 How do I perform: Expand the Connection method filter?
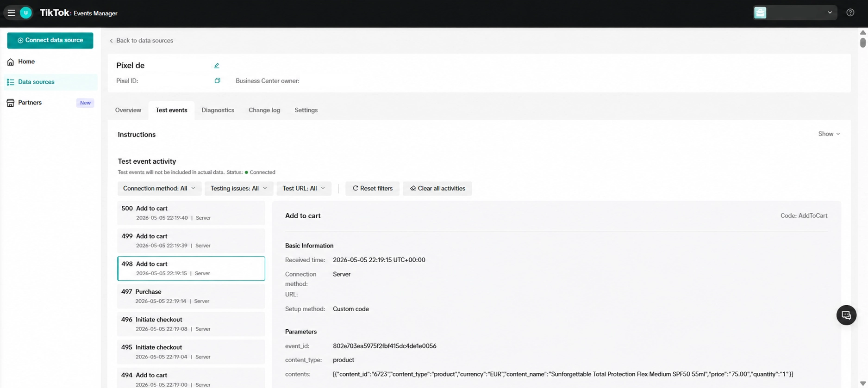[159, 188]
